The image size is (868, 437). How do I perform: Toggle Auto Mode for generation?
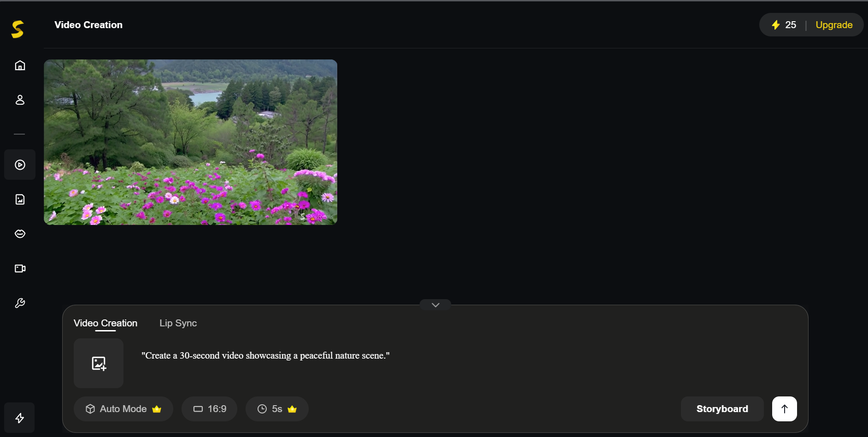click(123, 409)
